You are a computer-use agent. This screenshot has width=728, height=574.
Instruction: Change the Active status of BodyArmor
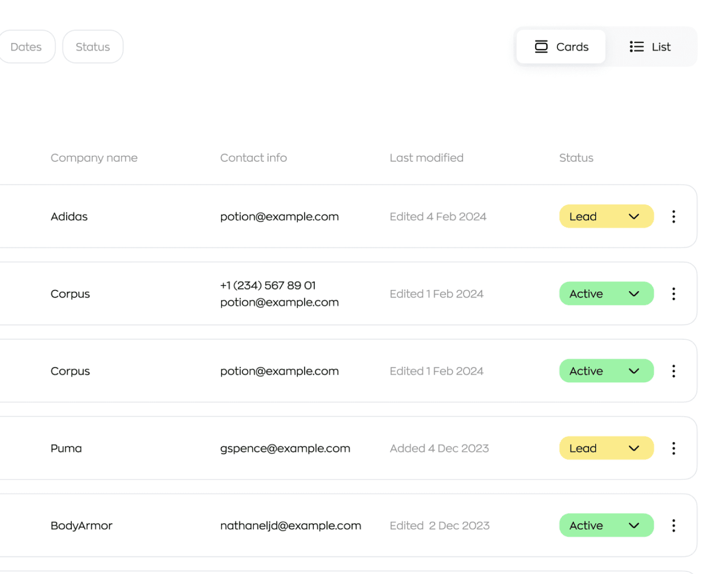[x=606, y=525]
